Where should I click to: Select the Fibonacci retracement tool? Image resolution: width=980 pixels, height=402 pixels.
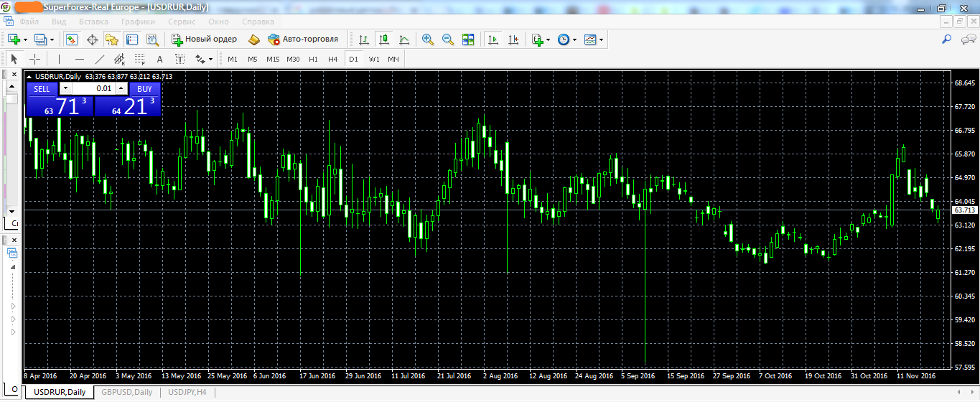pos(139,59)
